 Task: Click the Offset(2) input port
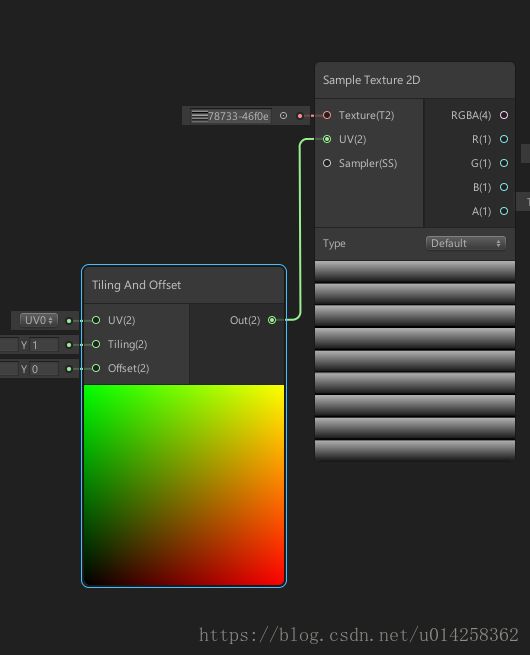pos(96,368)
